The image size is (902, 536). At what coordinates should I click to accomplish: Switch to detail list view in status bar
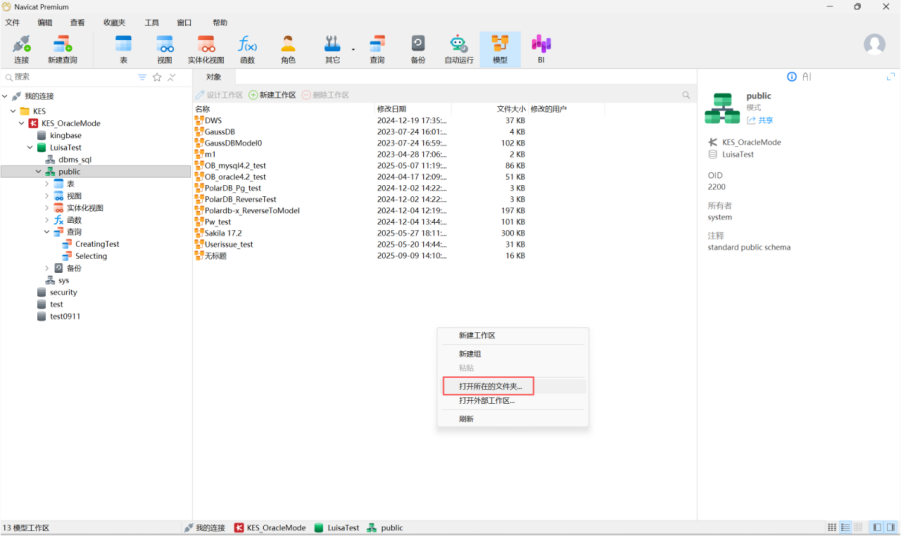click(x=845, y=527)
